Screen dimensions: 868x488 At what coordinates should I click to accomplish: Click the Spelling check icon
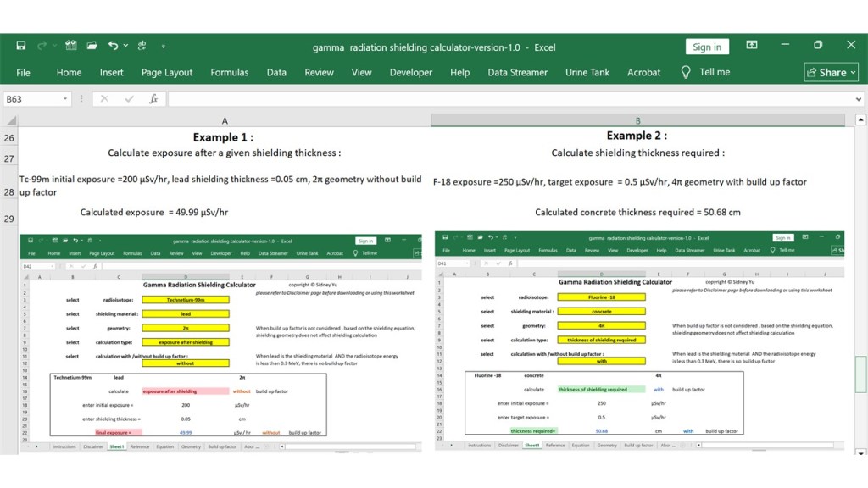click(x=142, y=46)
